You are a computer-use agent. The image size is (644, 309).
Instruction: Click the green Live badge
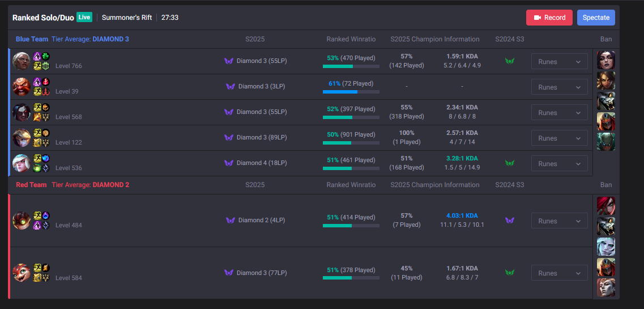[x=84, y=17]
